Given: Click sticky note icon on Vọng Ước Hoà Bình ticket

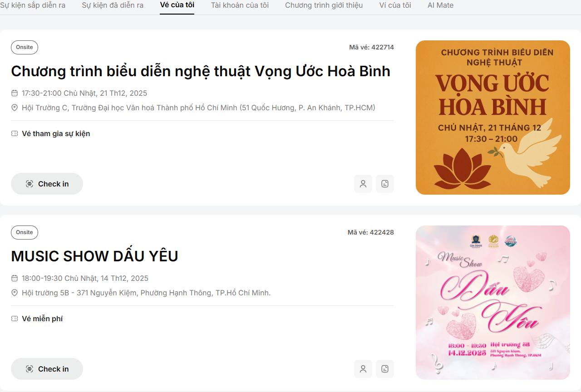Looking at the screenshot, I should (x=385, y=184).
